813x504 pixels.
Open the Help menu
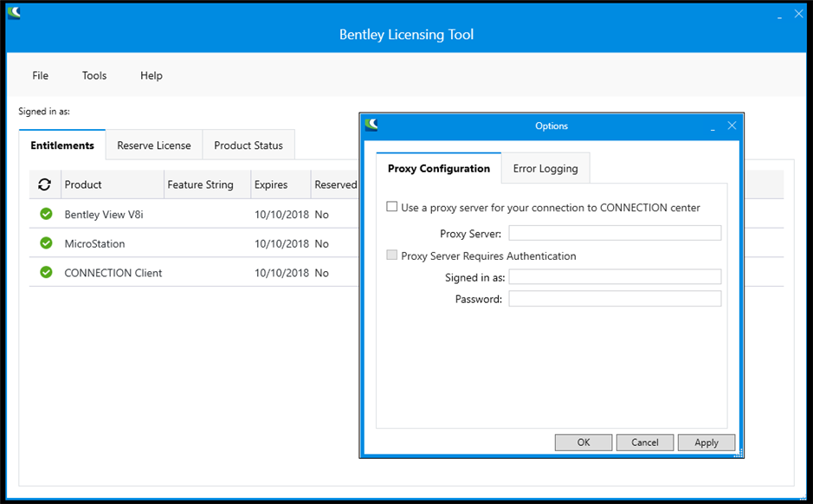pyautogui.click(x=152, y=75)
